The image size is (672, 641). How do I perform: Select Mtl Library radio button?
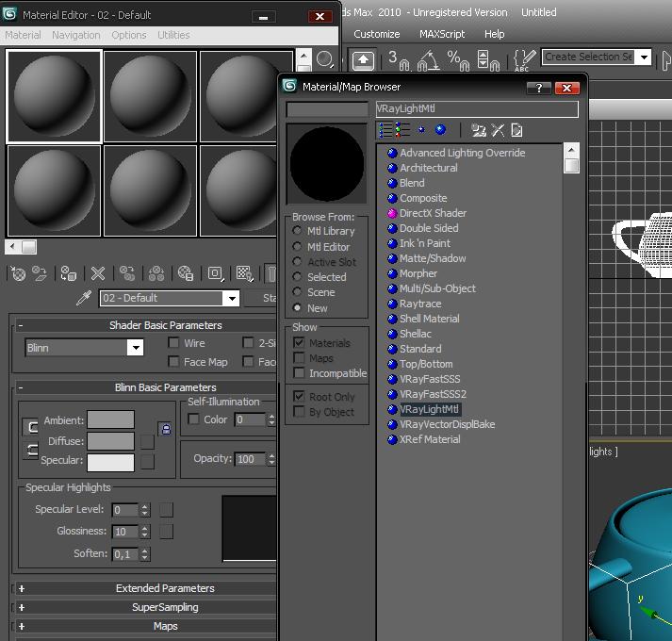(x=297, y=231)
